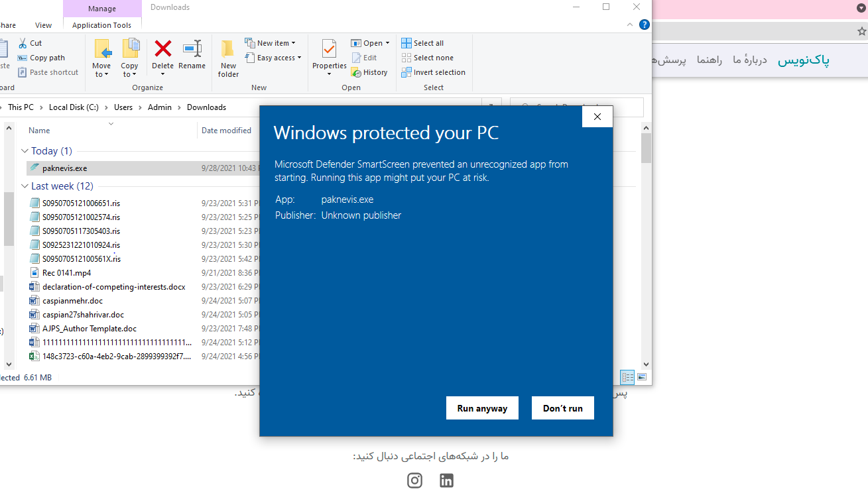Click Copy path in ribbon

click(x=41, y=58)
